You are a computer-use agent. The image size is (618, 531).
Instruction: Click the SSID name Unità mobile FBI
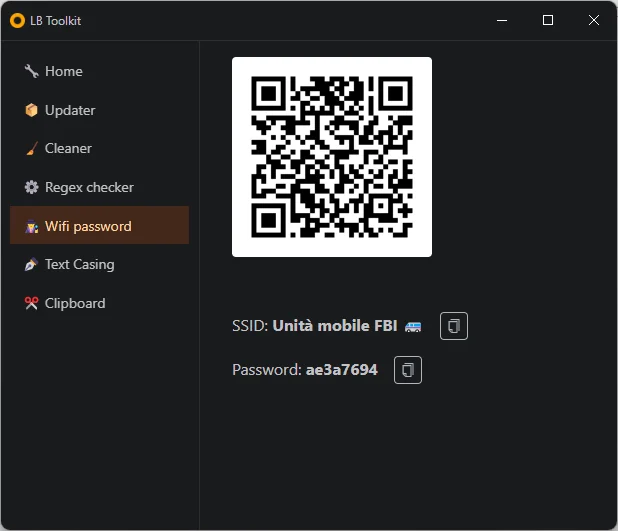(335, 326)
